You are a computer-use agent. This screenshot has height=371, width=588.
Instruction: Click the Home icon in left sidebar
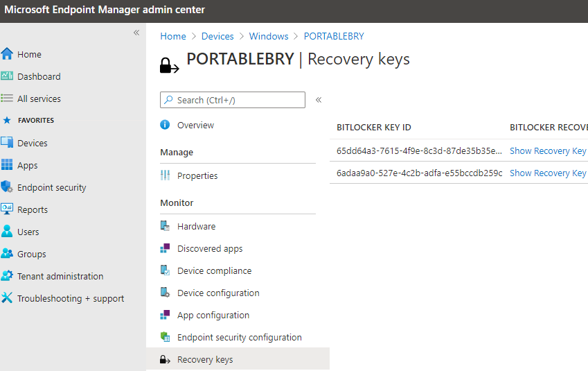(x=8, y=54)
